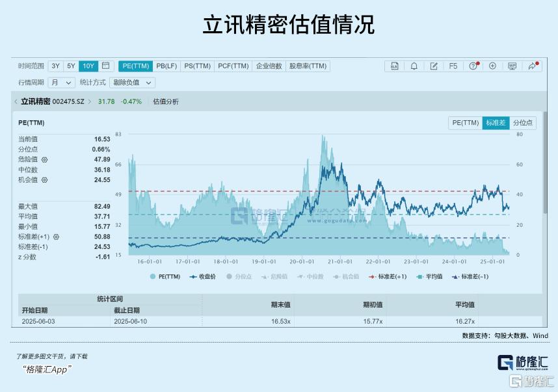Screen dimensions: 558x392
Task: Click the share arrow icon
Action: (x=532, y=66)
